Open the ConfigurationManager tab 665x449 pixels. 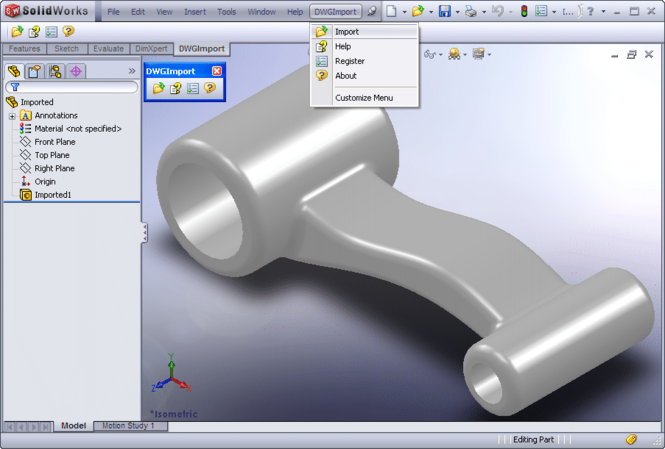point(55,71)
